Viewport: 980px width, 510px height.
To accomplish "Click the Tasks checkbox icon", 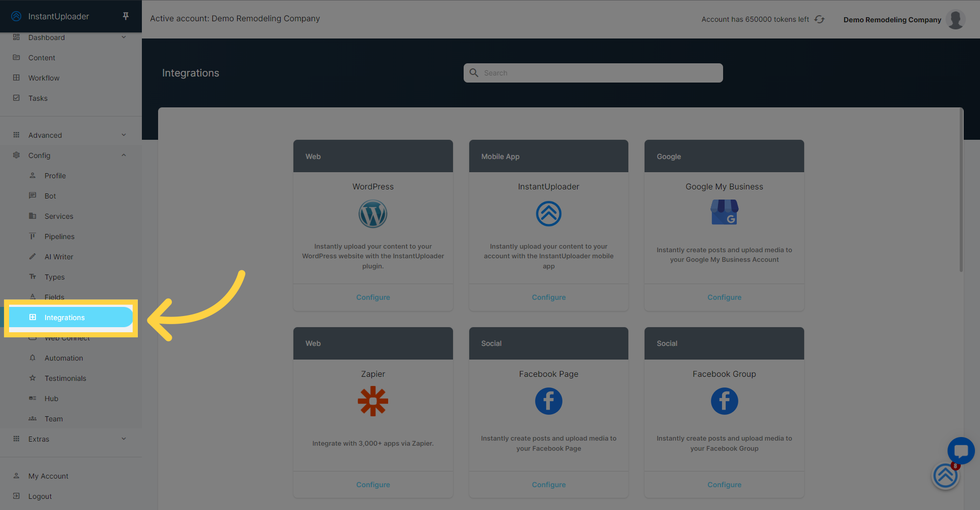I will coord(16,98).
